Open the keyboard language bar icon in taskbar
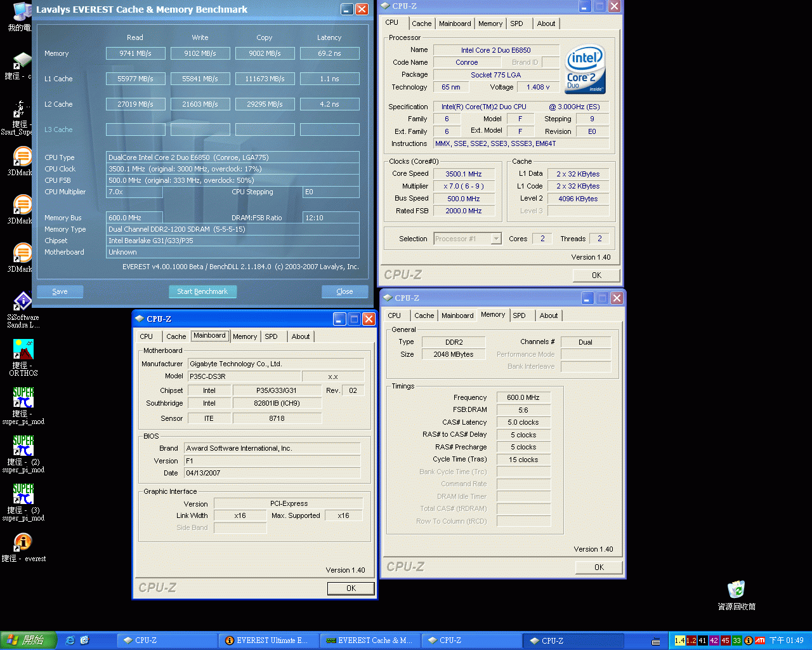 tap(656, 641)
